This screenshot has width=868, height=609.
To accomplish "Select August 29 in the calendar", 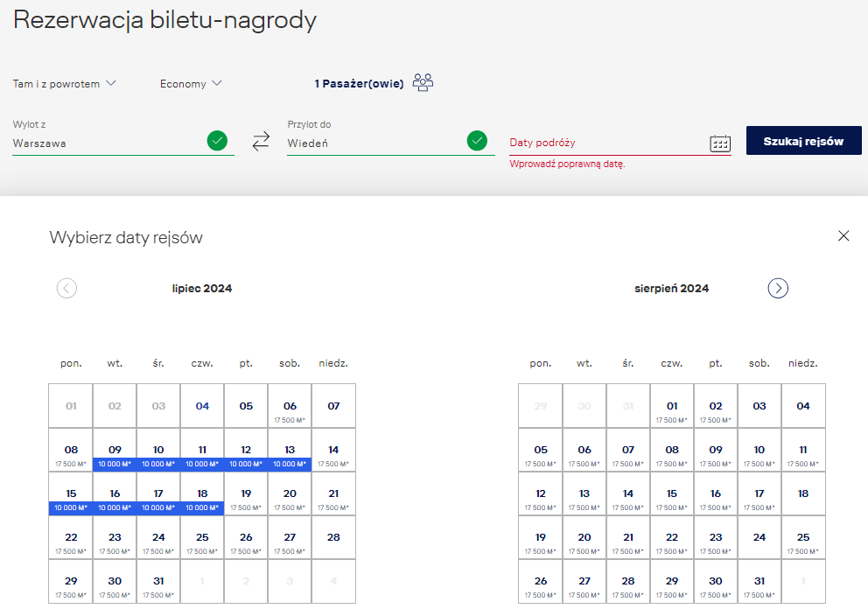I will [671, 581].
